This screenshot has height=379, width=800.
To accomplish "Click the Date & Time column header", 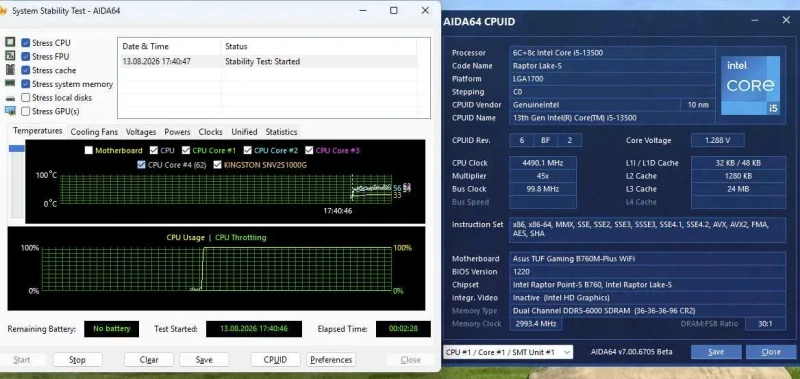I will point(169,46).
